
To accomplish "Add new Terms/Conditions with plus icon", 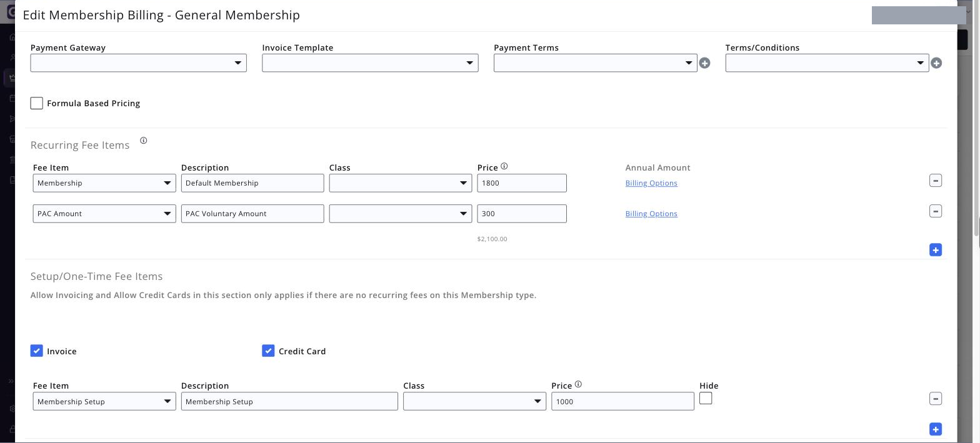I will click(x=936, y=63).
